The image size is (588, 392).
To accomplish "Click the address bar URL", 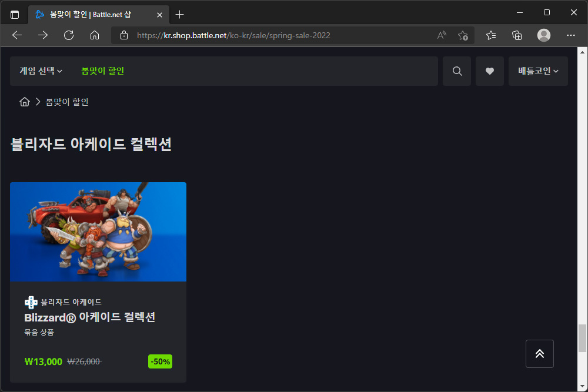I will [233, 35].
